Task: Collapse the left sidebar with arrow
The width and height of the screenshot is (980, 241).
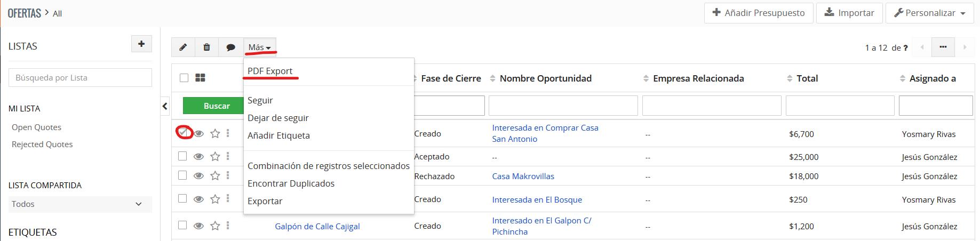Action: [165, 106]
